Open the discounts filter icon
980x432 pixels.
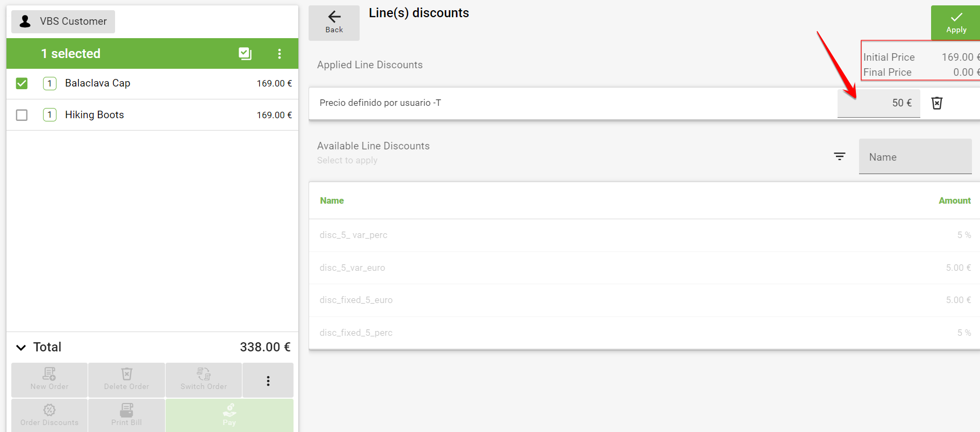pyautogui.click(x=839, y=156)
